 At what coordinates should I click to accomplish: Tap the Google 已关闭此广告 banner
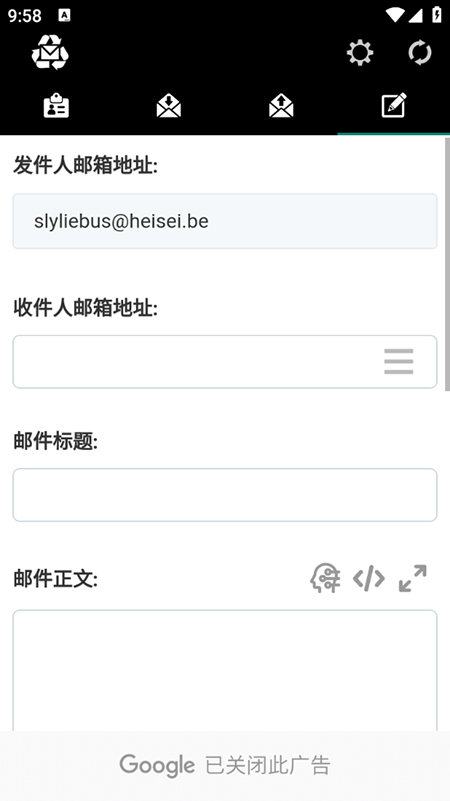(x=225, y=765)
